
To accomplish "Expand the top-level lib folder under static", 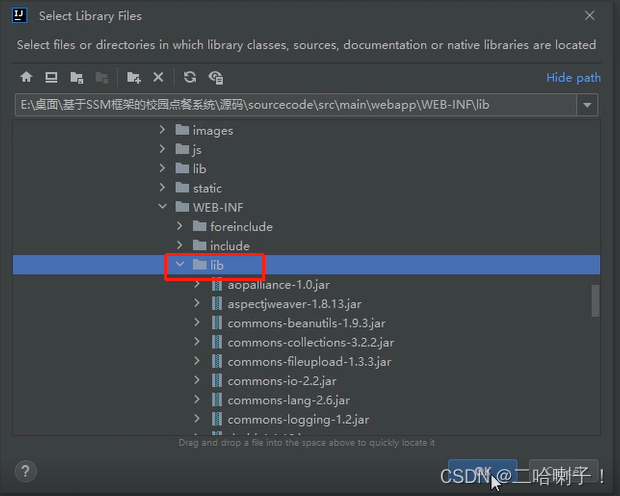I will click(x=162, y=168).
